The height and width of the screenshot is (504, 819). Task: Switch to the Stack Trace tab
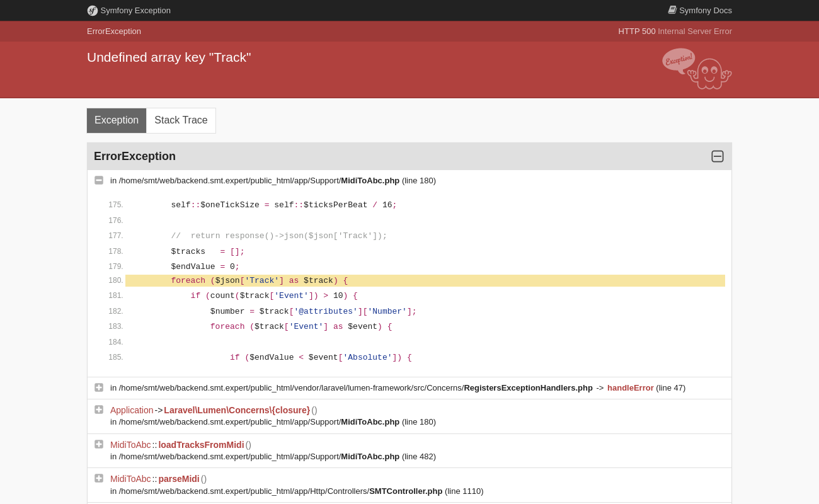coord(181,120)
